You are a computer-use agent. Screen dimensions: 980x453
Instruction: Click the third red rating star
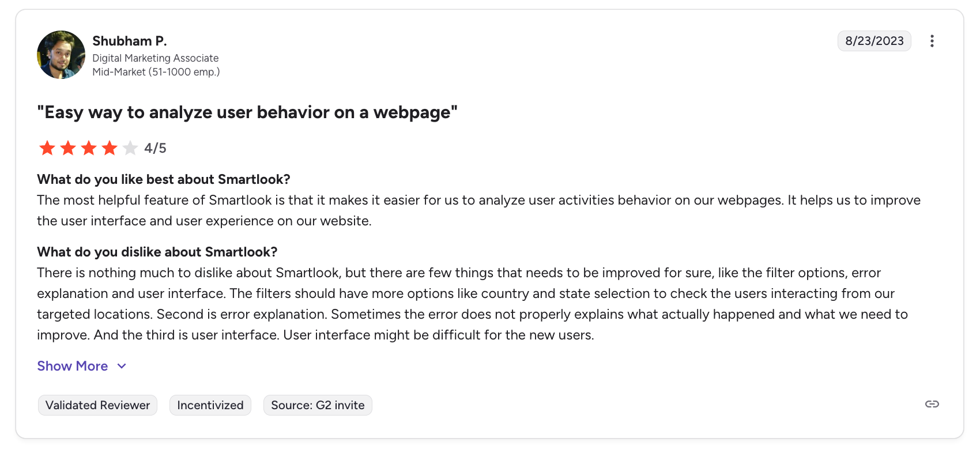point(89,148)
